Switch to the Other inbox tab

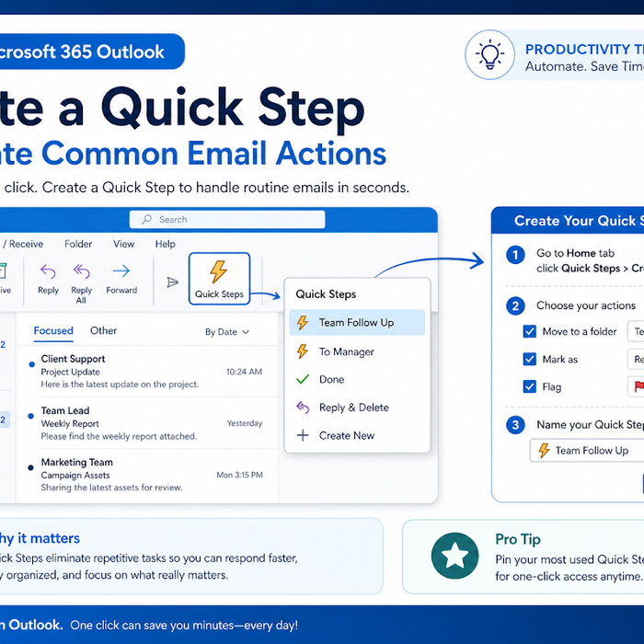point(103,330)
